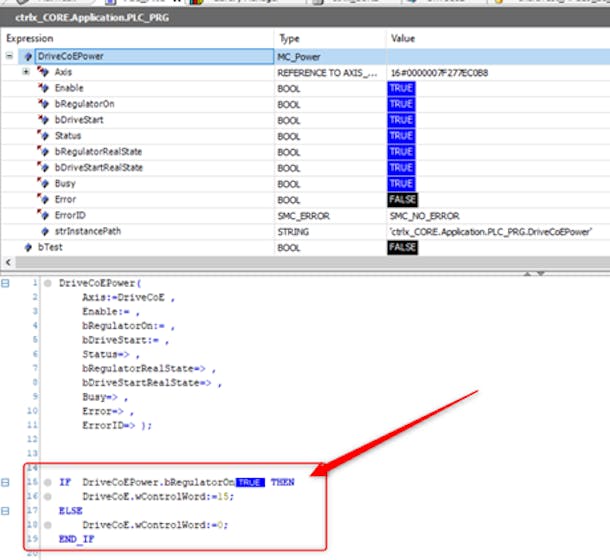Select the bRegulatorOn row name

[x=84, y=104]
